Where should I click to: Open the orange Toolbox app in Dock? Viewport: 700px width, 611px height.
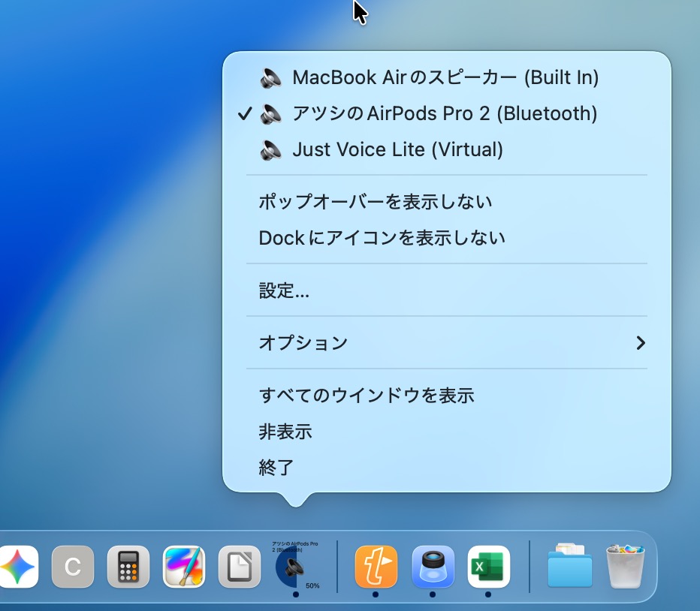tap(376, 567)
